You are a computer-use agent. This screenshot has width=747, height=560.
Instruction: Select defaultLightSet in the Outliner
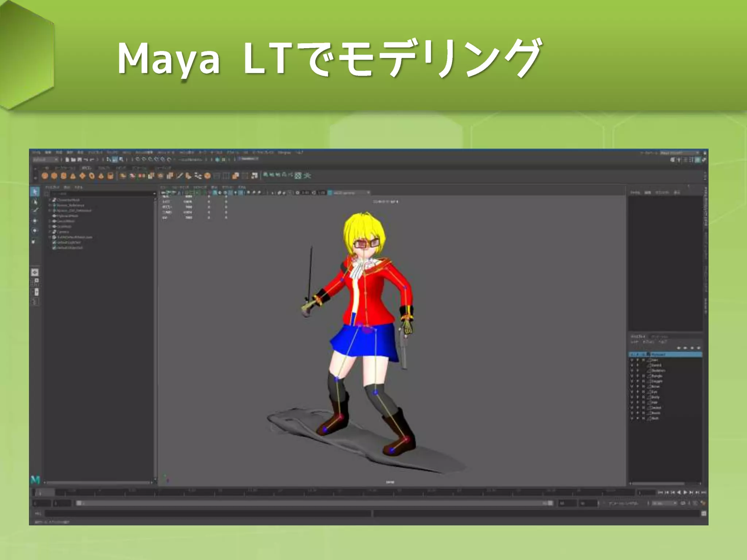pyautogui.click(x=69, y=242)
